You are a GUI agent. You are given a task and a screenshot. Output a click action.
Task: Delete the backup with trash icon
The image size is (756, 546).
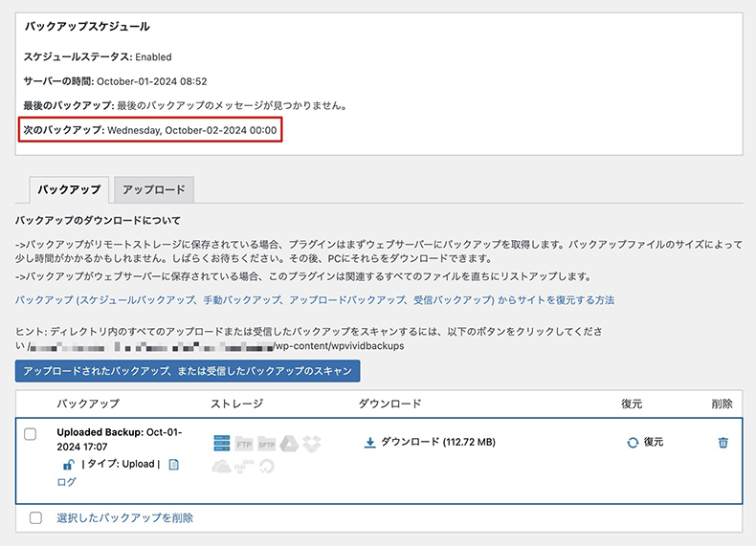pyautogui.click(x=723, y=442)
